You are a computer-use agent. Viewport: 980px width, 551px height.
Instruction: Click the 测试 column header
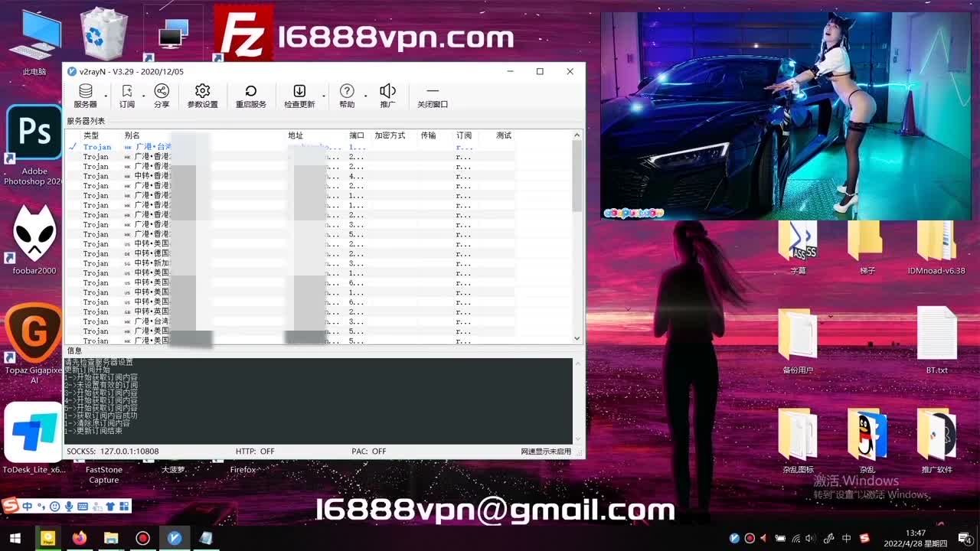point(504,135)
